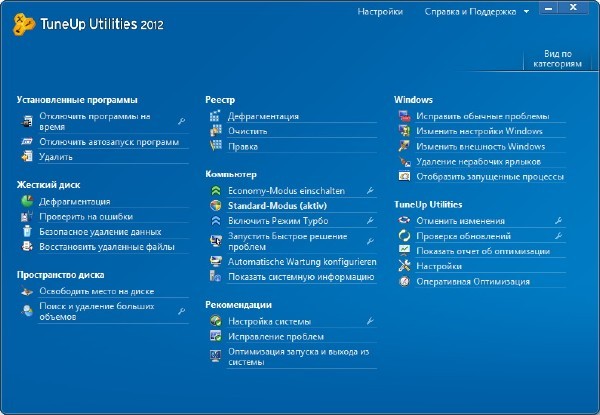Screen dimensions: 600x415
Task: Click the trash icon beside 'Безопасное удаление данных'
Action: [x=27, y=231]
